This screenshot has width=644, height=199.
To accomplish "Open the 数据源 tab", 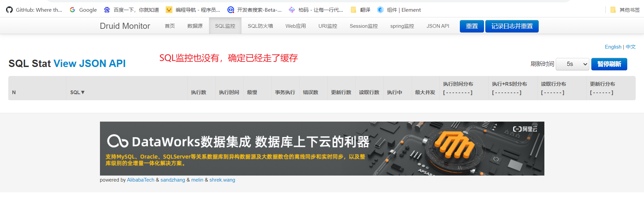I will [x=195, y=26].
